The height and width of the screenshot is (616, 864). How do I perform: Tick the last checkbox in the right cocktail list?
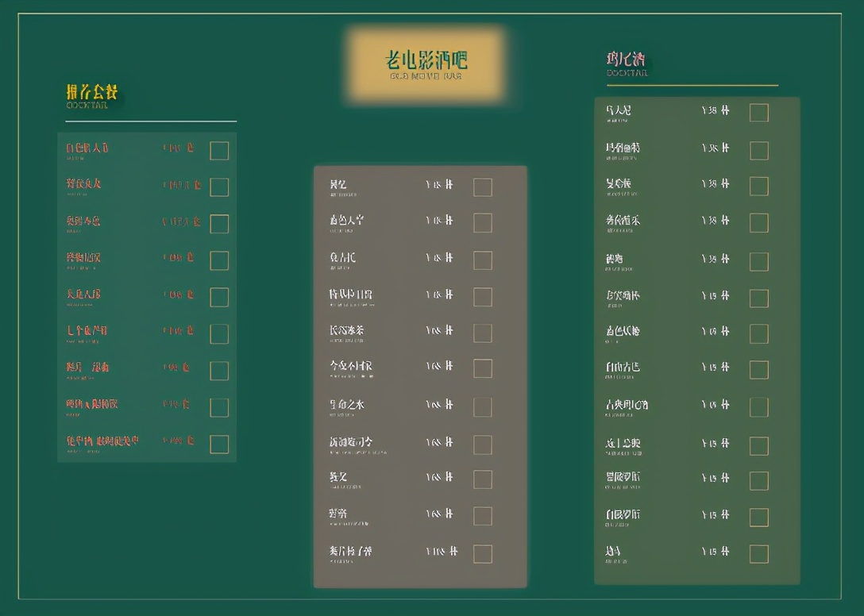click(x=758, y=553)
